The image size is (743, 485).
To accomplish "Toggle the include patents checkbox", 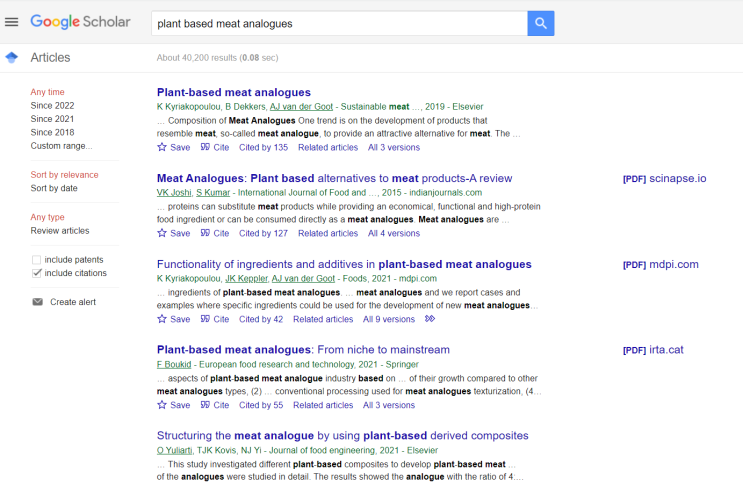I will tap(37, 260).
